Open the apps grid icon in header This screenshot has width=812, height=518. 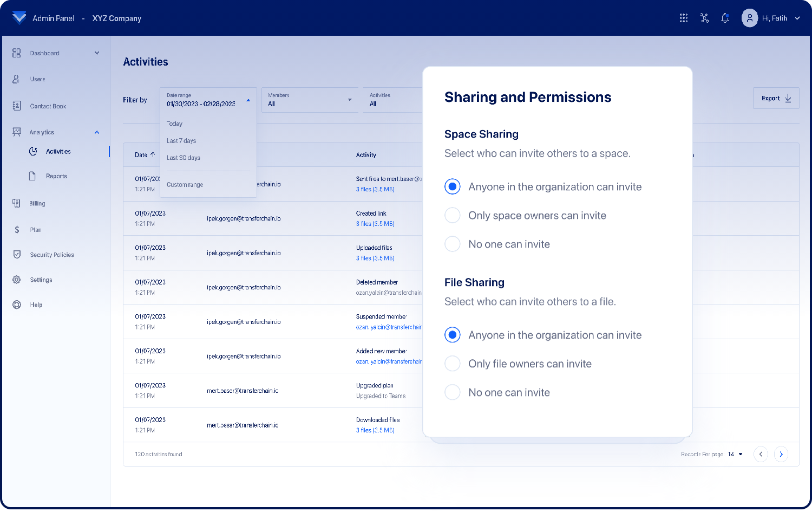pyautogui.click(x=684, y=18)
